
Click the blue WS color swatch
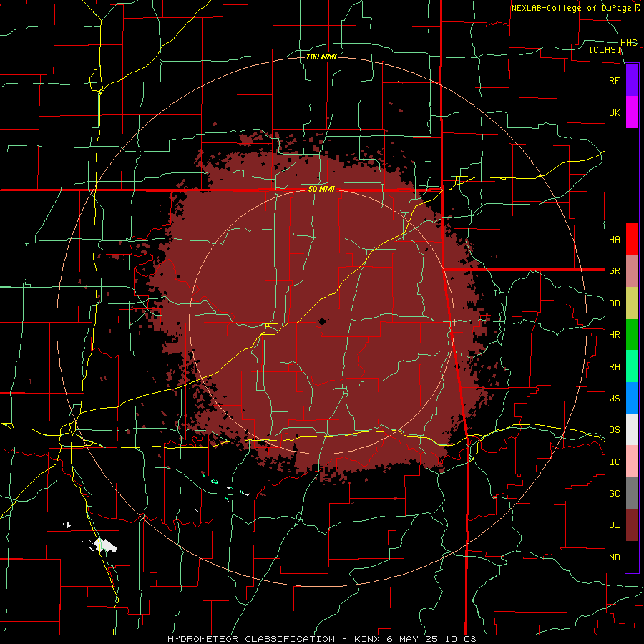(632, 398)
